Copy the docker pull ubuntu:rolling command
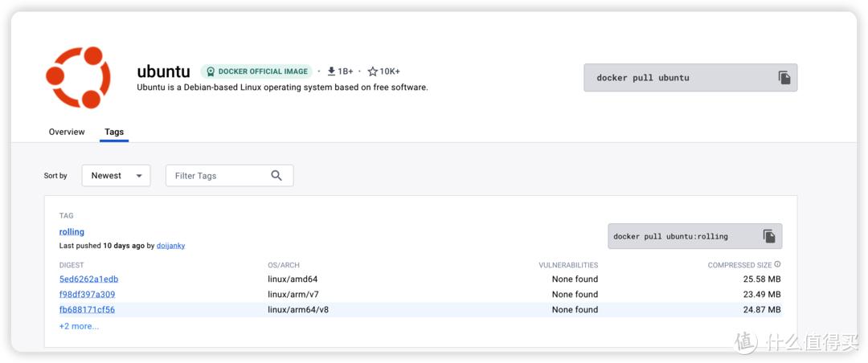The image size is (868, 363). pyautogui.click(x=769, y=236)
